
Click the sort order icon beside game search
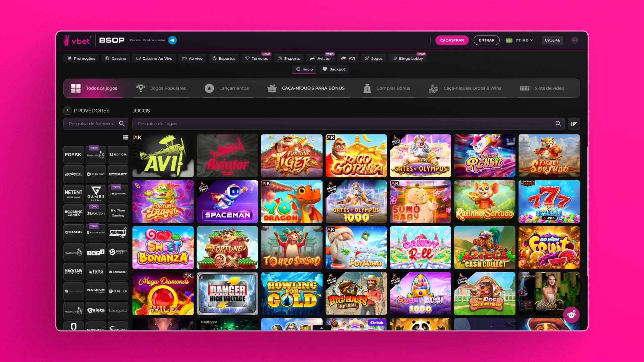[x=574, y=124]
